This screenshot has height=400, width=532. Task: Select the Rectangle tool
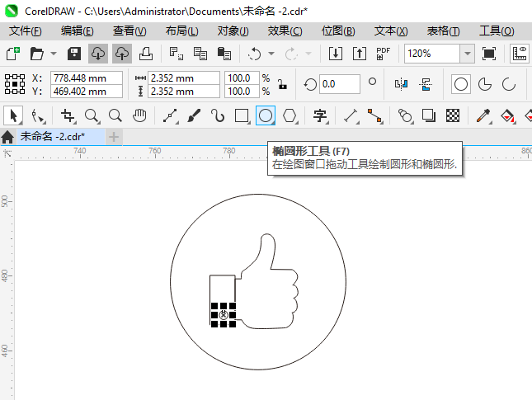(242, 115)
